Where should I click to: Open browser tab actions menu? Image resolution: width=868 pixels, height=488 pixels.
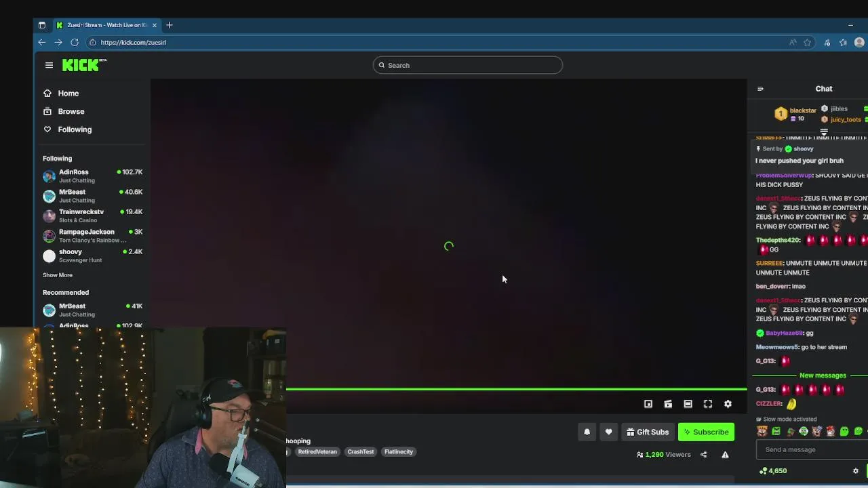(x=42, y=25)
